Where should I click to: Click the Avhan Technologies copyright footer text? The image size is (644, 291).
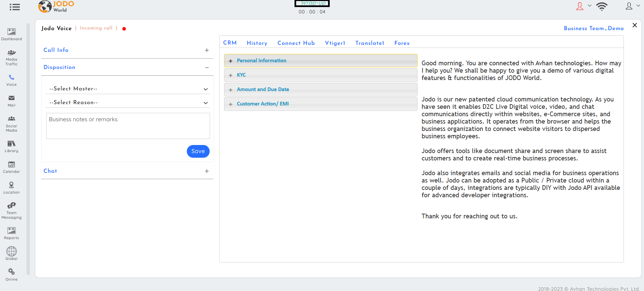589,289
